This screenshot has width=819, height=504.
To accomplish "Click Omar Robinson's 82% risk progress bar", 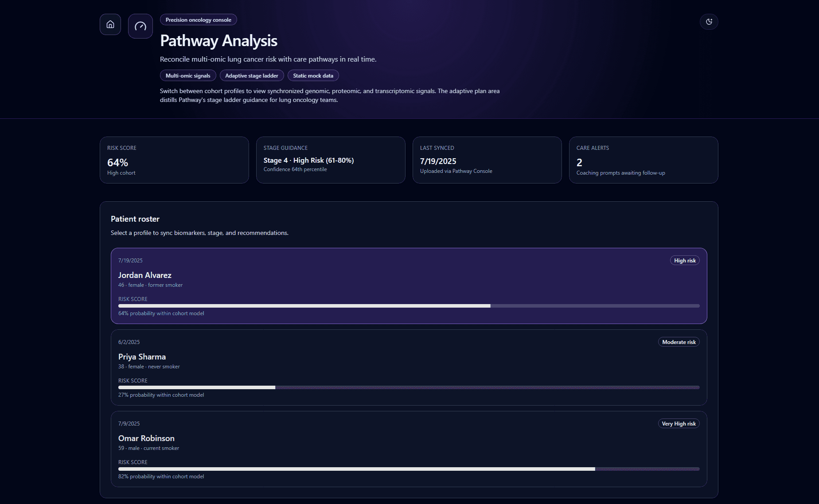I will [408, 469].
